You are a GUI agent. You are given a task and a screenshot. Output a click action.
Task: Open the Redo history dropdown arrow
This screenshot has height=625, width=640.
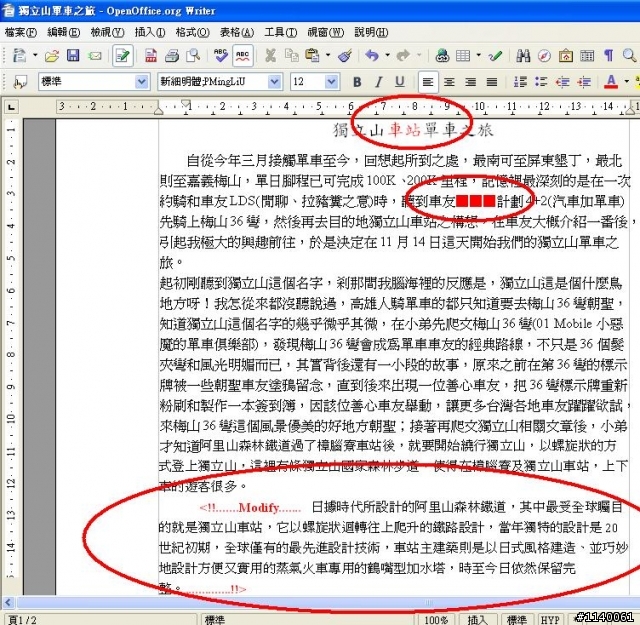[x=419, y=55]
